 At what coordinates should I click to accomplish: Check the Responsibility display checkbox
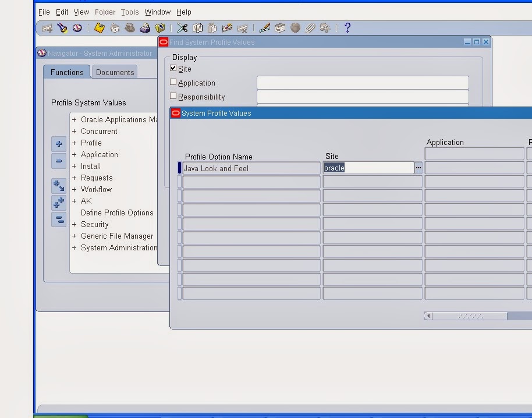pyautogui.click(x=173, y=96)
